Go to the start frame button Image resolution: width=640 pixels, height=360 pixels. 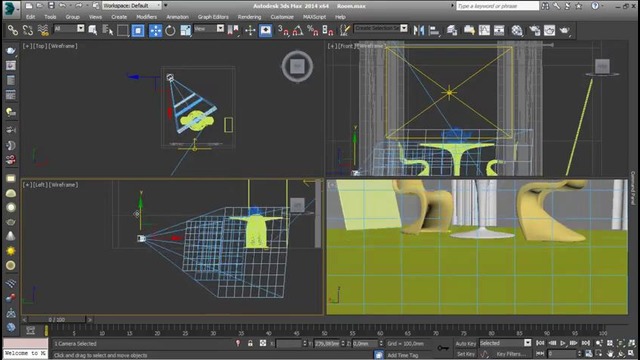(x=540, y=343)
